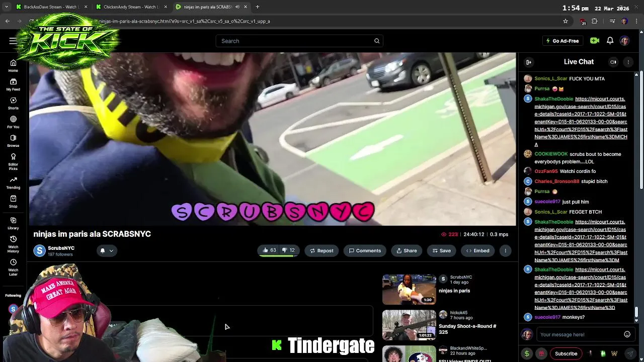Pop out the Live Chat window

pos(613,62)
